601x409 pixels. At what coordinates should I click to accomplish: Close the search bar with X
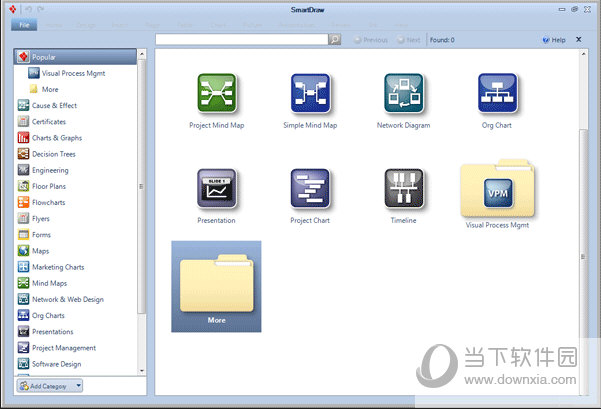579,39
